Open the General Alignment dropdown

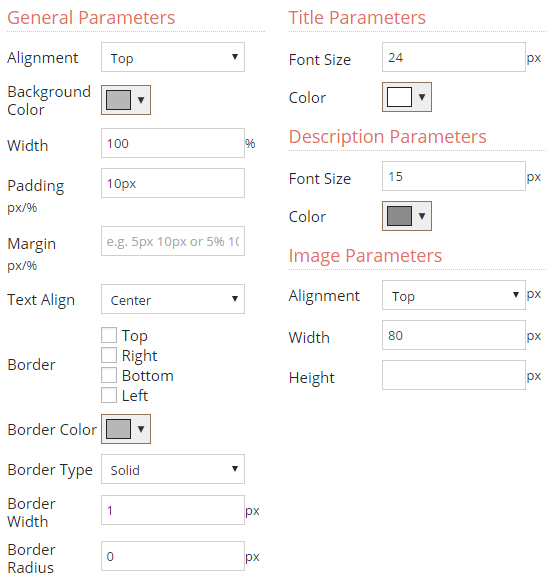[x=173, y=57]
